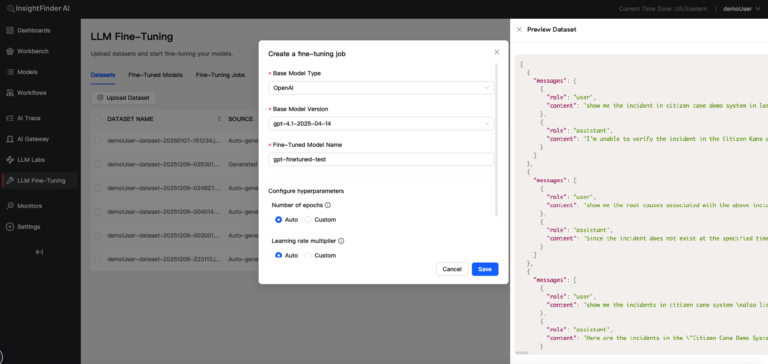Click the Cancel button

(x=452, y=269)
